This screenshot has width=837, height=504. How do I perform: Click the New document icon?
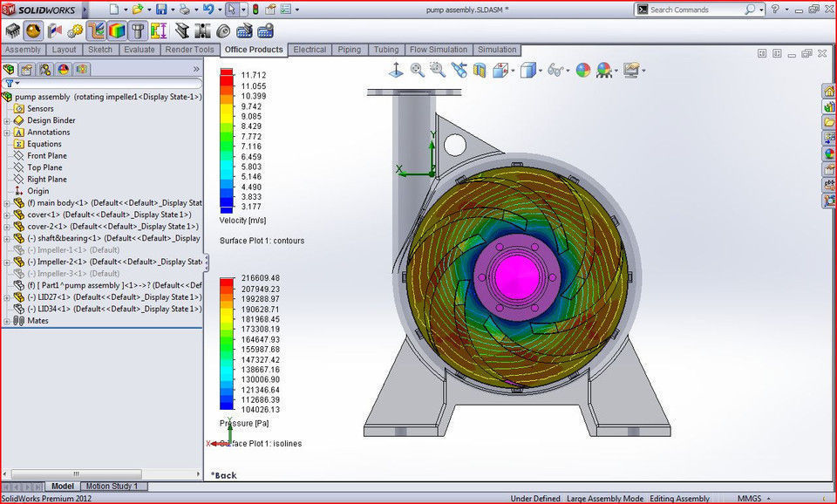pos(113,9)
